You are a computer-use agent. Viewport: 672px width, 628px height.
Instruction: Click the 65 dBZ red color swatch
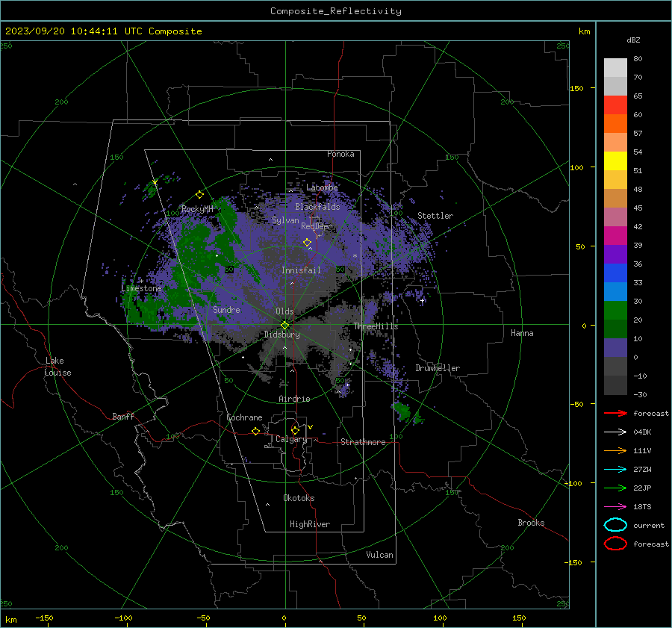615,105
